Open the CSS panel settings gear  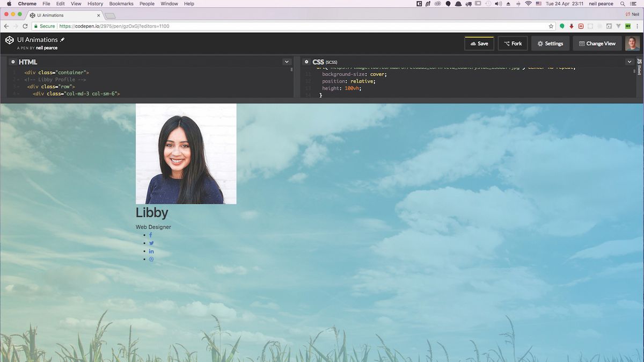306,62
